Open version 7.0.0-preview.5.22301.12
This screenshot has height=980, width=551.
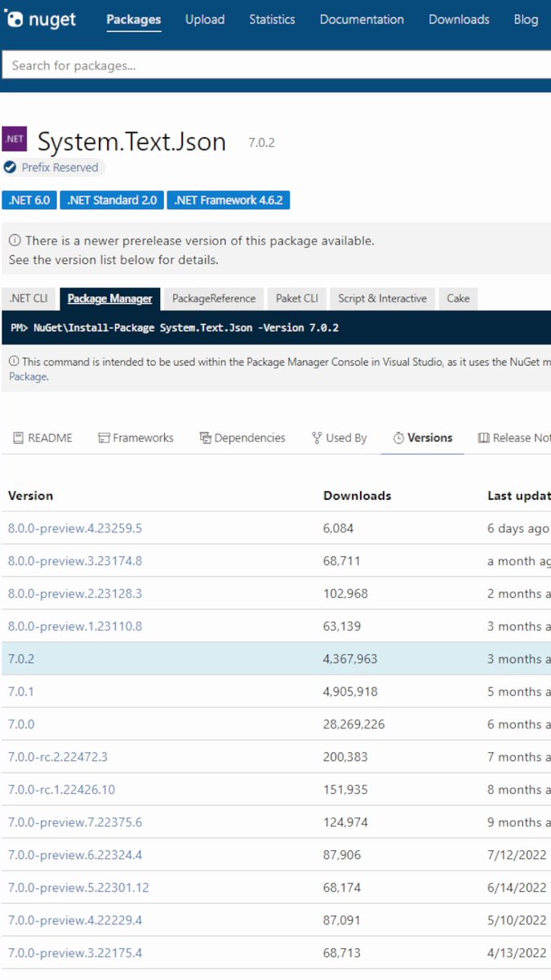coord(78,888)
